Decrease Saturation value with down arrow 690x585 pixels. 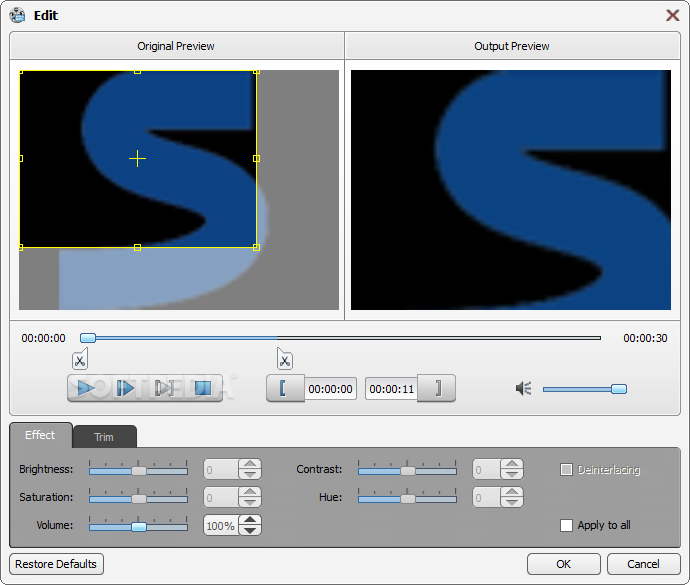tap(250, 502)
